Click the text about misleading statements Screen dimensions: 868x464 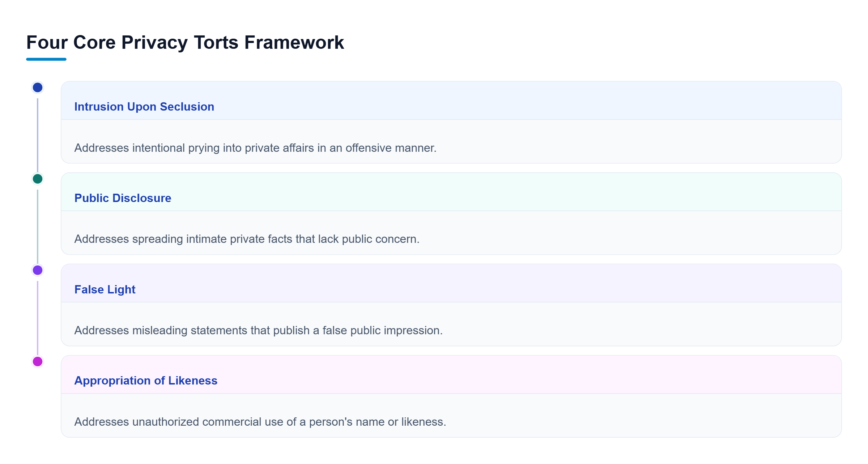pyautogui.click(x=259, y=330)
